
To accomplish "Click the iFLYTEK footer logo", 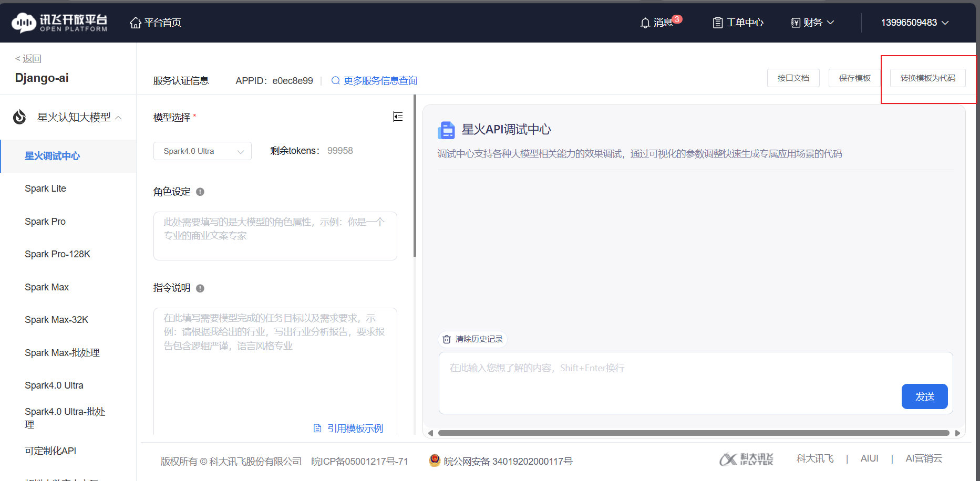I will pos(746,459).
